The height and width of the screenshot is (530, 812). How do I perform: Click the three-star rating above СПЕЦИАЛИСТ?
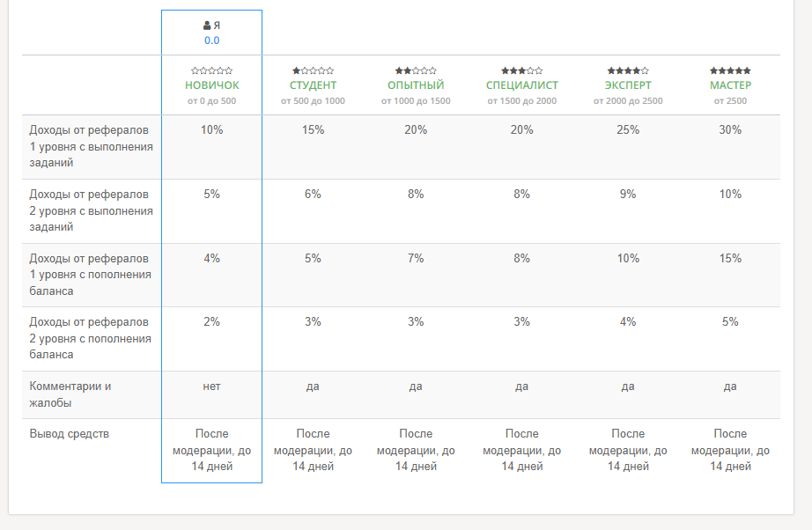[x=522, y=70]
